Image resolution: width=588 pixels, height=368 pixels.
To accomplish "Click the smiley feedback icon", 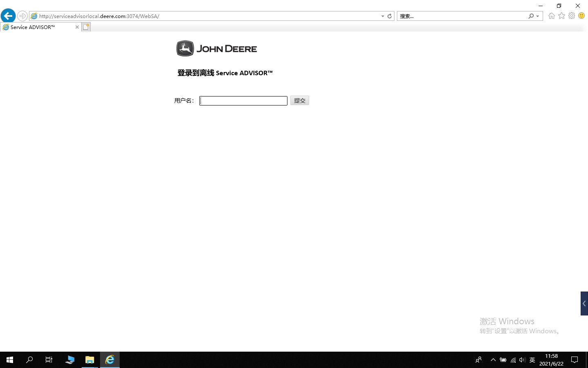I will pyautogui.click(x=581, y=16).
